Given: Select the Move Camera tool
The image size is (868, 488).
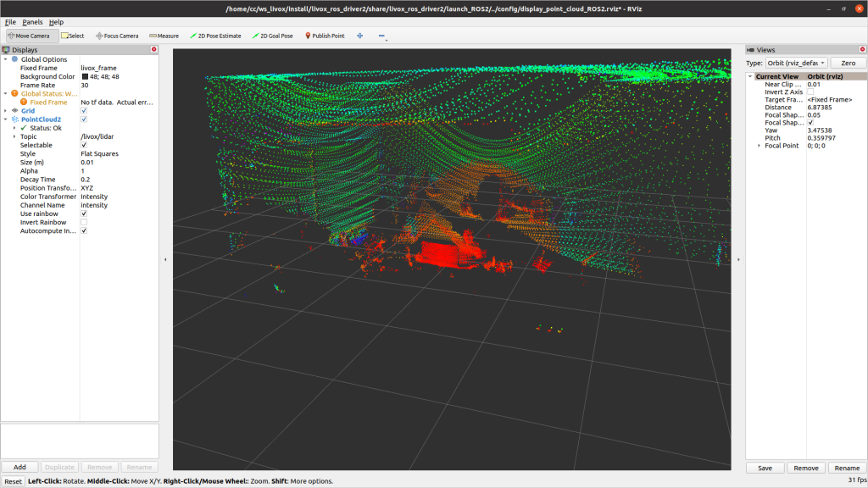Looking at the screenshot, I should click(x=33, y=36).
